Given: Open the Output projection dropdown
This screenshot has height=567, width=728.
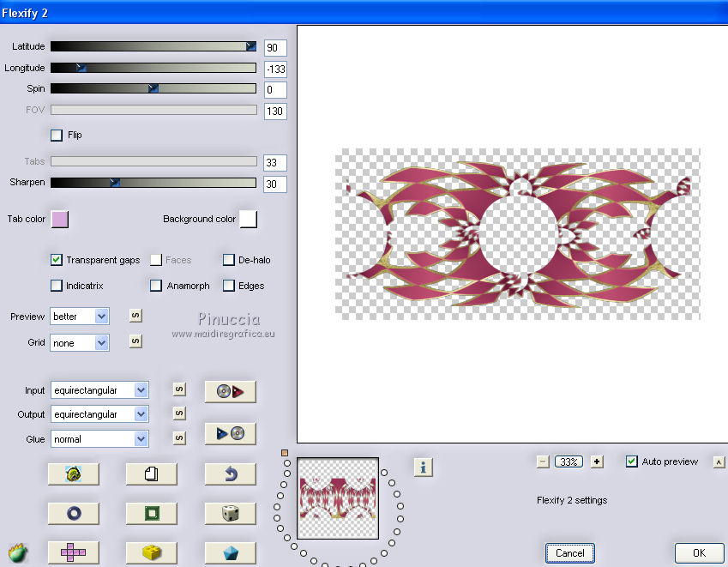Looking at the screenshot, I should [99, 413].
